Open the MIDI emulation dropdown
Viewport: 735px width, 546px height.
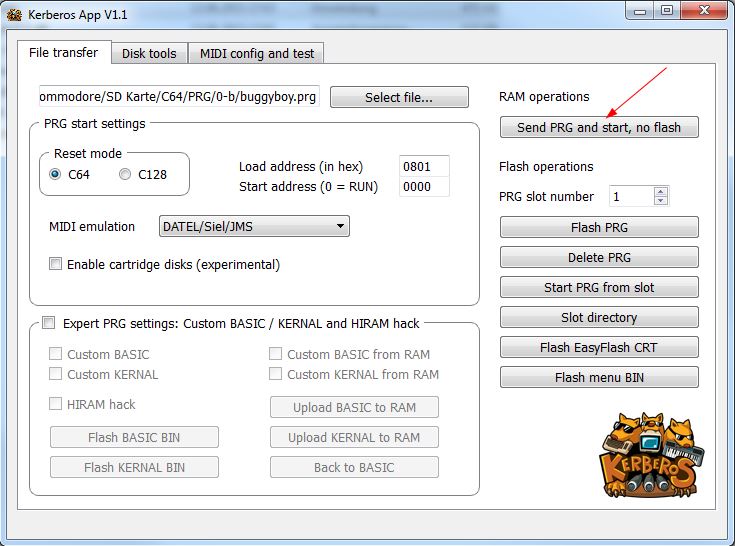254,226
